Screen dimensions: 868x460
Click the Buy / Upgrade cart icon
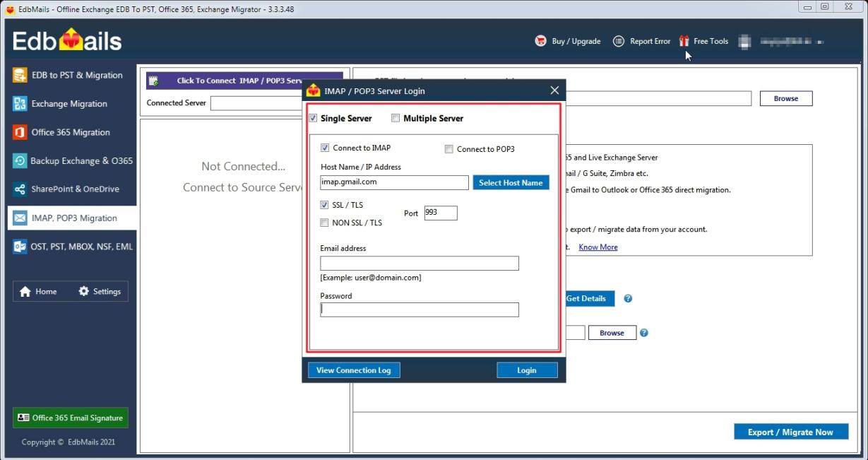pos(541,41)
